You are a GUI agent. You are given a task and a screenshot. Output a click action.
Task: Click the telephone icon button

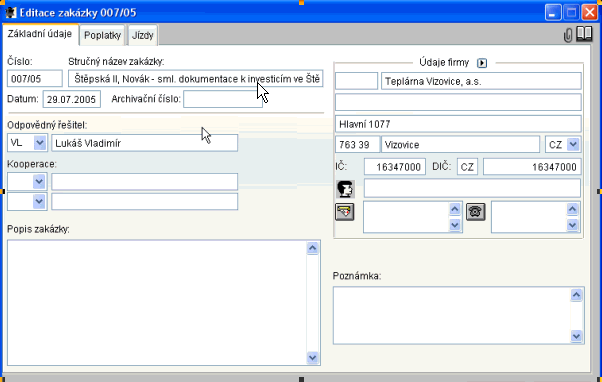(x=476, y=212)
